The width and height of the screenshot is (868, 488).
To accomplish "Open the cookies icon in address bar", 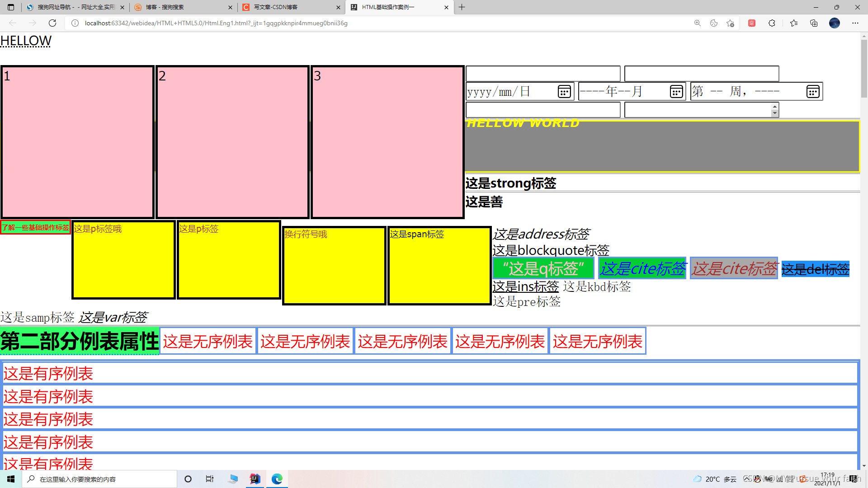I will [714, 23].
